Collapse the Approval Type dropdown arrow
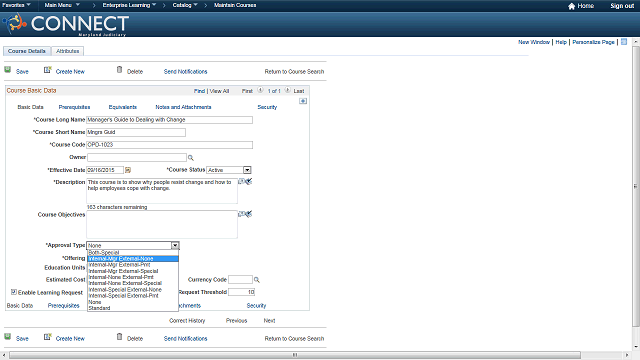The width and height of the screenshot is (640, 360). click(x=175, y=245)
